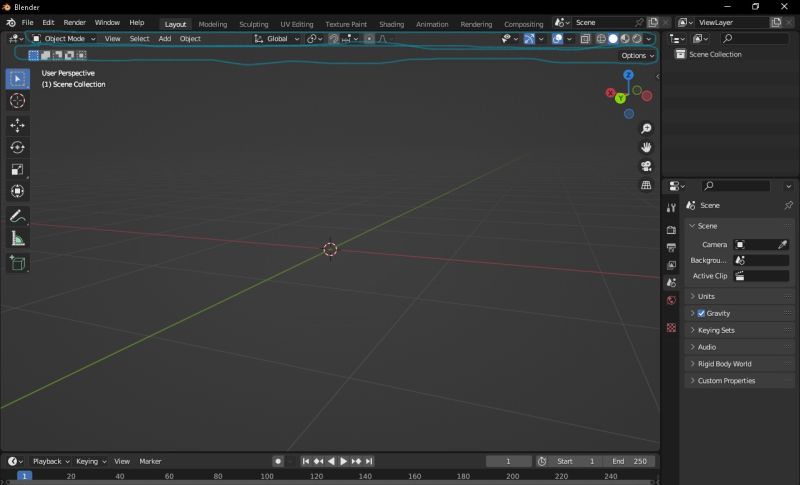
Task: Select the Measure tool
Action: point(17,238)
